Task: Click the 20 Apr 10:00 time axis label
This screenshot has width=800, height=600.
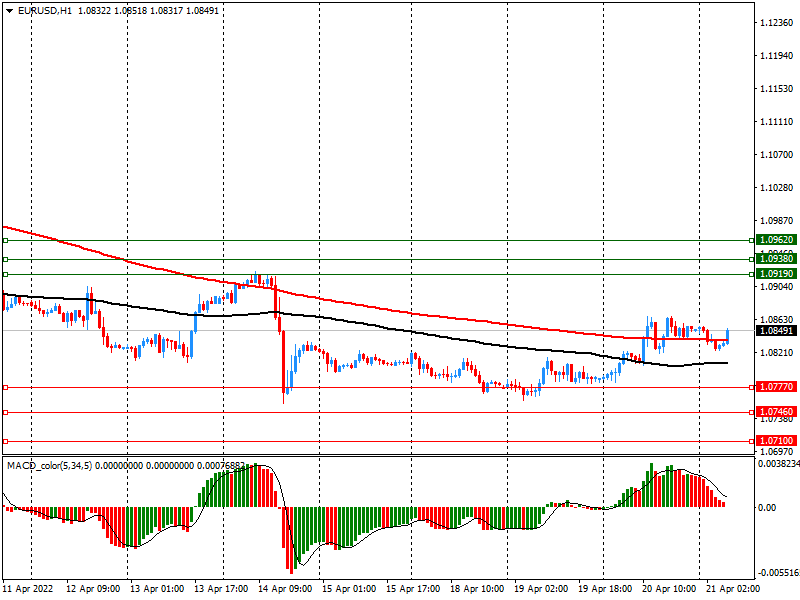Action: click(668, 589)
